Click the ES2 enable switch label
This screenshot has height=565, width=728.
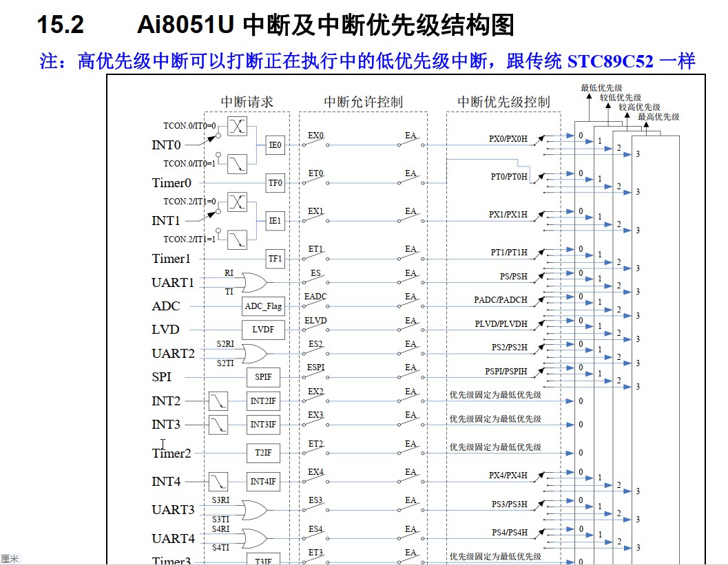(315, 343)
